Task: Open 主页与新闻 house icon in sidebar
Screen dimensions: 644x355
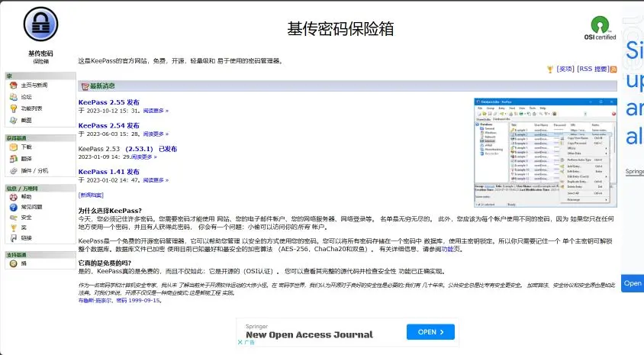Action: pos(14,85)
